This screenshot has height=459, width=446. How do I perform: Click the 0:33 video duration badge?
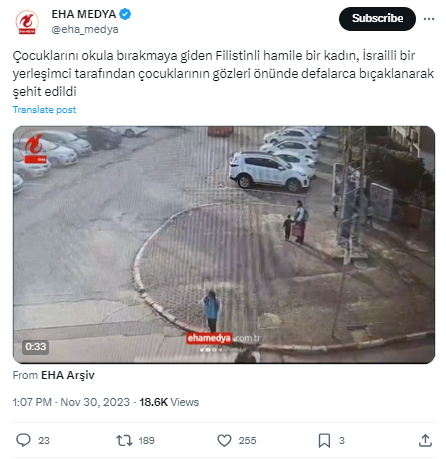point(35,347)
